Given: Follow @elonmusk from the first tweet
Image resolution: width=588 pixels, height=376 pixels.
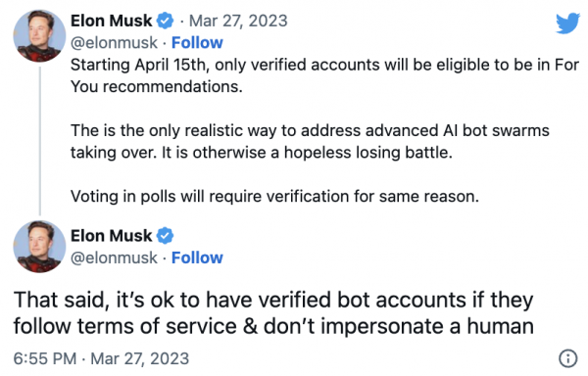Looking at the screenshot, I should [x=197, y=43].
